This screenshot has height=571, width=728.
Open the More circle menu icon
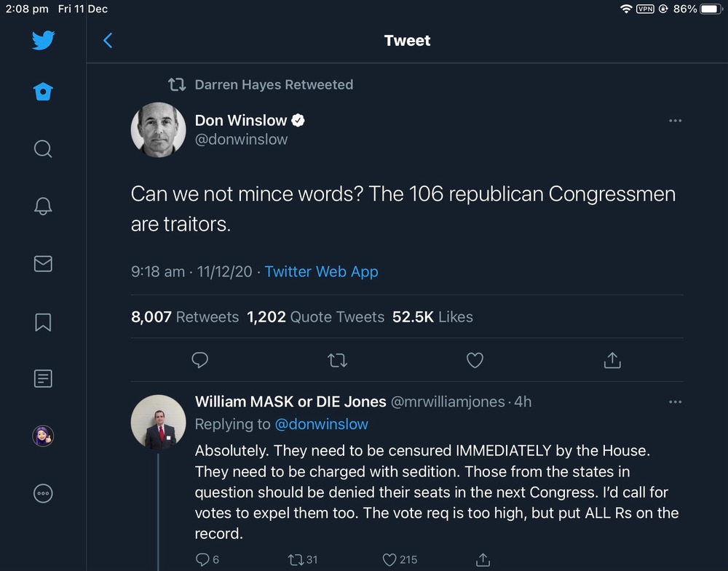(x=43, y=493)
